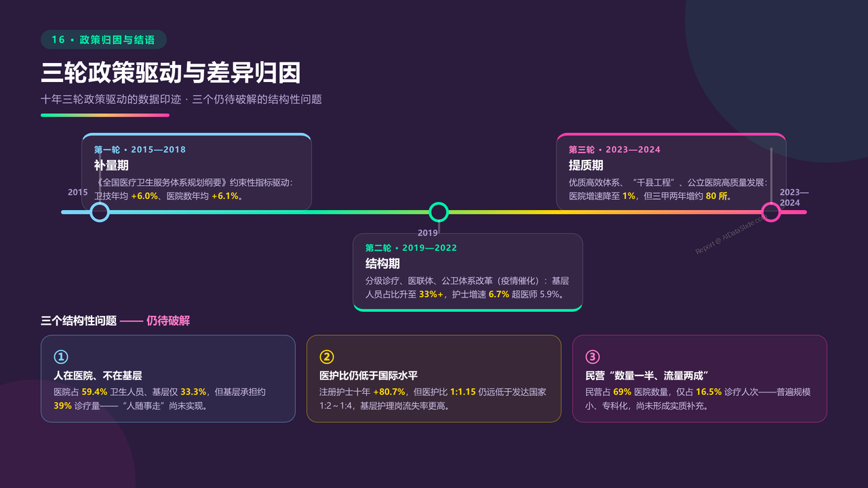Image resolution: width=868 pixels, height=488 pixels.
Task: Click the '提质期' heading
Action: [586, 165]
